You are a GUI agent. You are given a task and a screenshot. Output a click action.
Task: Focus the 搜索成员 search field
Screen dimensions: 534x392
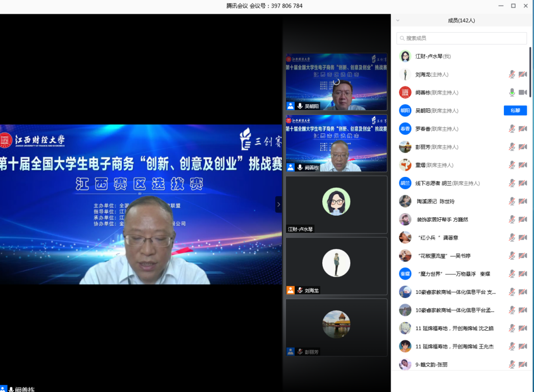[x=461, y=38]
